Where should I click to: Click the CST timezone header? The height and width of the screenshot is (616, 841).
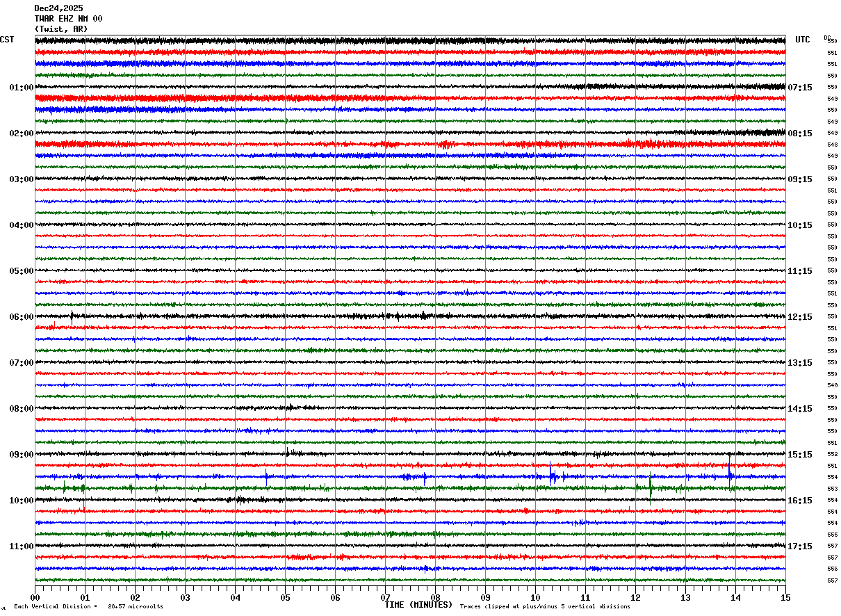[7, 40]
